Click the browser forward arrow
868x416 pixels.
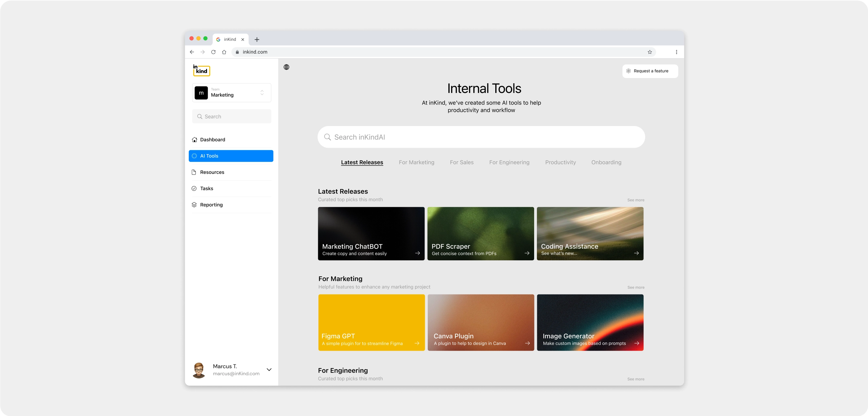(202, 52)
